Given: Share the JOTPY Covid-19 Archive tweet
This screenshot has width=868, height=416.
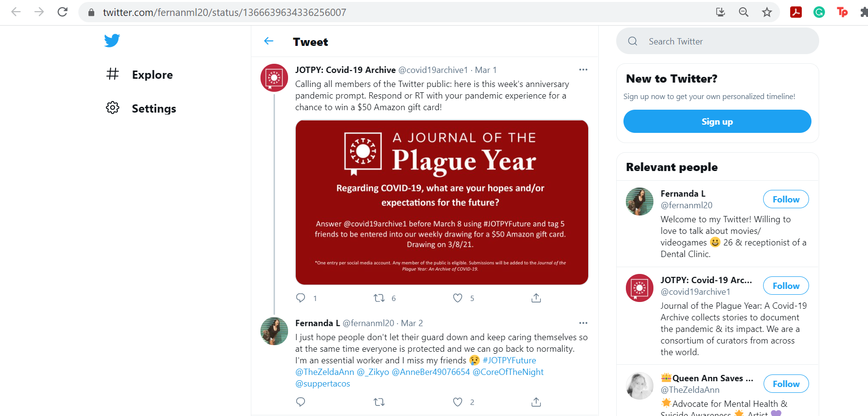Looking at the screenshot, I should click(536, 298).
